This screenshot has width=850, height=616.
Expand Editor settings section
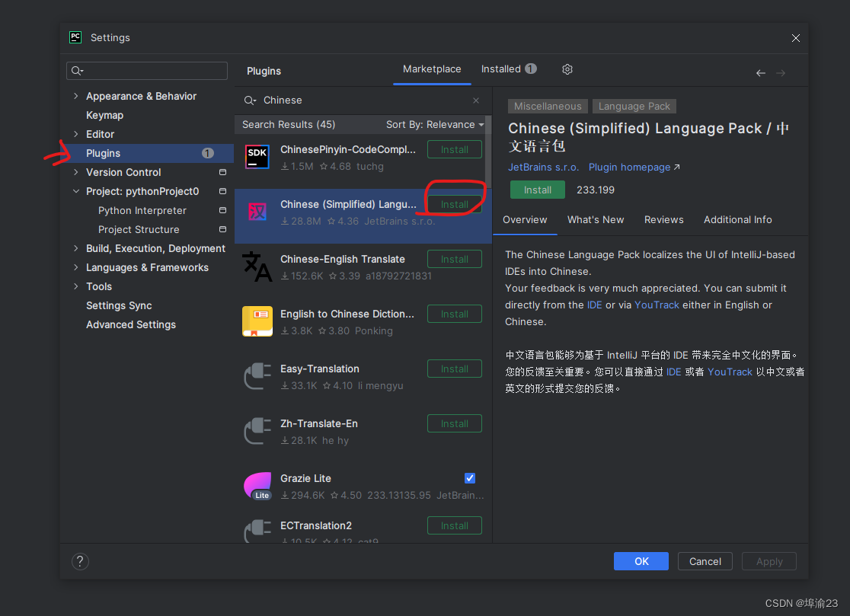(76, 134)
